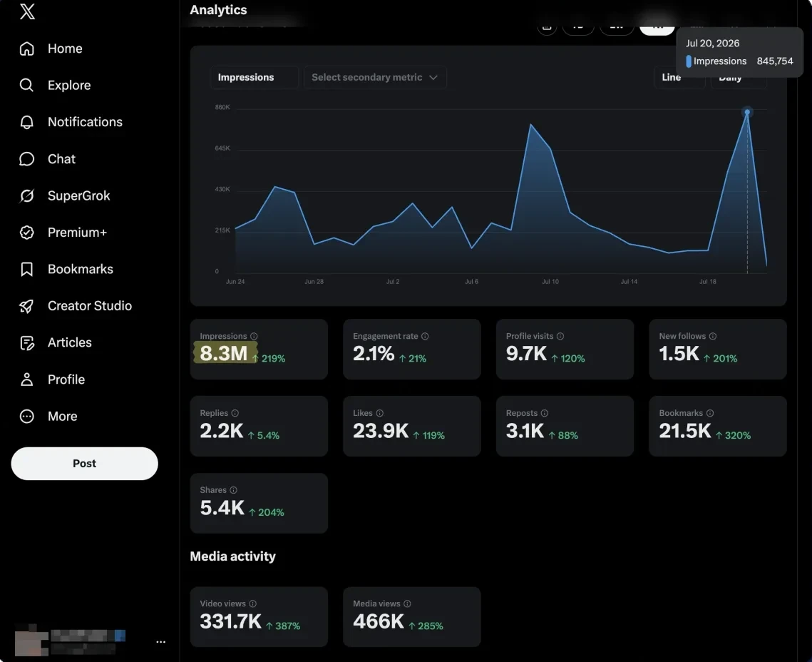The width and height of the screenshot is (812, 662).
Task: Click the Analytics page heading
Action: tap(218, 10)
